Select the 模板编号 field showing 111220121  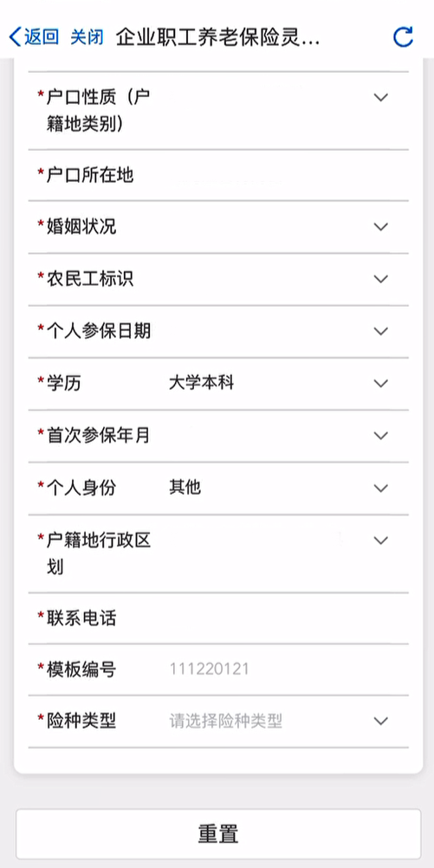pyautogui.click(x=218, y=670)
